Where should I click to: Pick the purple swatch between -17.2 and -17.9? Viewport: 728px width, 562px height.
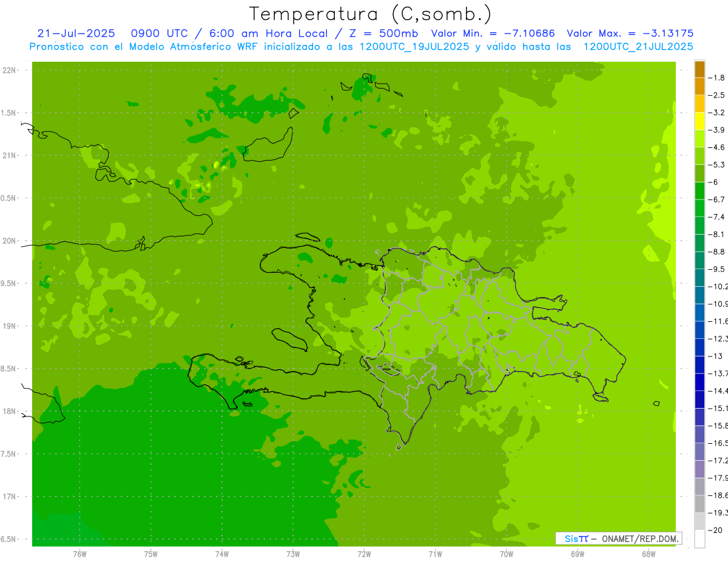point(699,469)
